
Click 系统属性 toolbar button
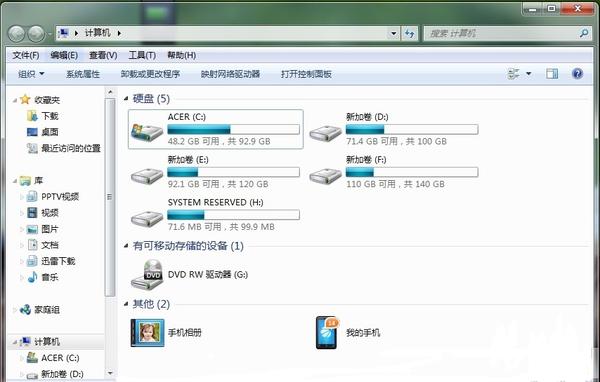[83, 74]
